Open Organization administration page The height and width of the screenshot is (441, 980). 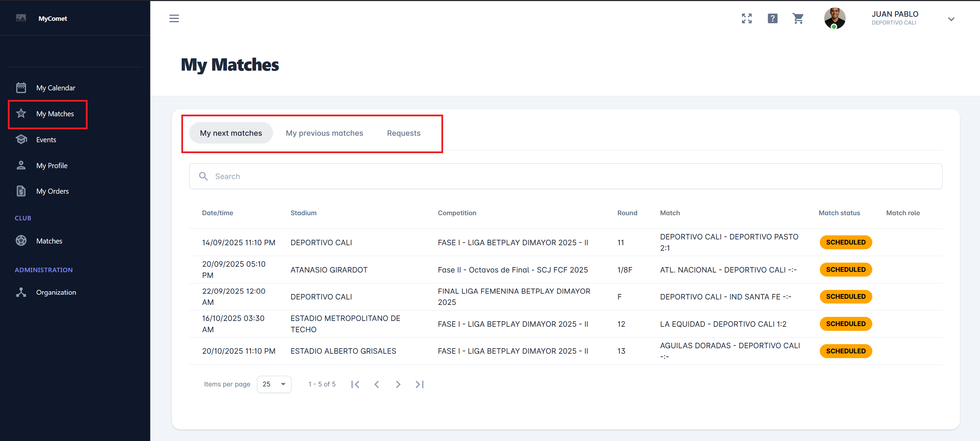[x=56, y=292]
